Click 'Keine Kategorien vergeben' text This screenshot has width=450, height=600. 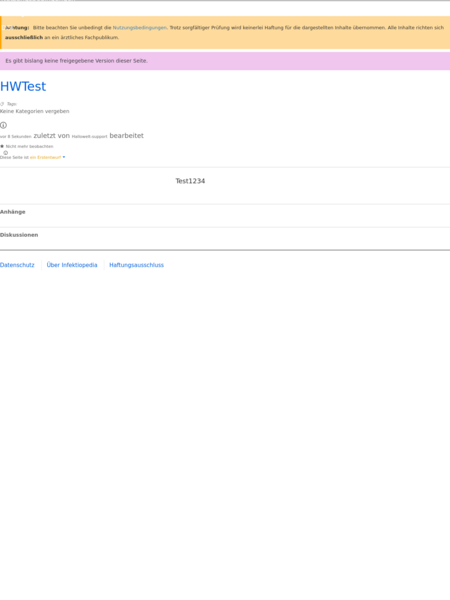34,111
